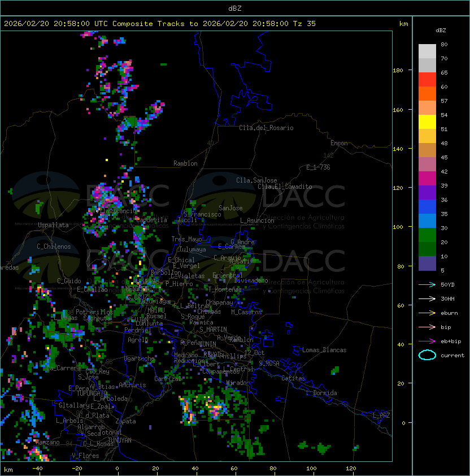This screenshot has width=470, height=476.
Task: Click the 'Encon' map label
Action: [339, 143]
